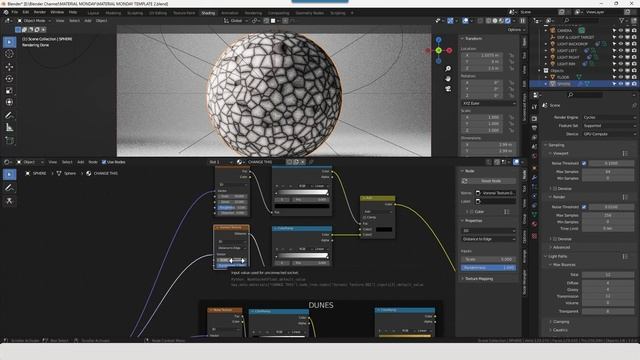Viewport: 640px width, 360px height.
Task: Select Annotate tool in node editor toolbar
Action: coord(9,188)
